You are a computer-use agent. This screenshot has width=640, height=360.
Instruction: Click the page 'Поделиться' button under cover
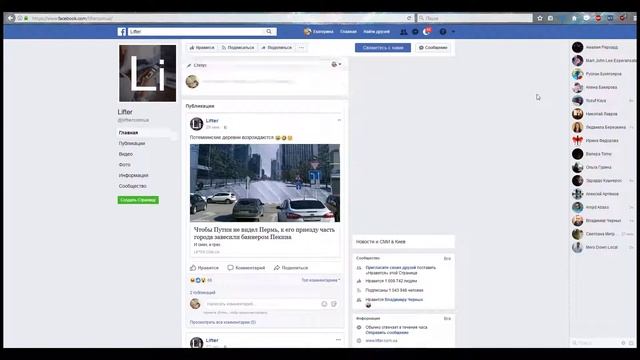tap(277, 48)
